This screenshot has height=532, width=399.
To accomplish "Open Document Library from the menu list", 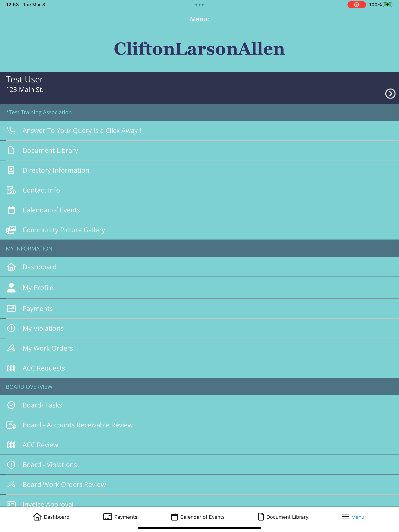I will pos(199,150).
